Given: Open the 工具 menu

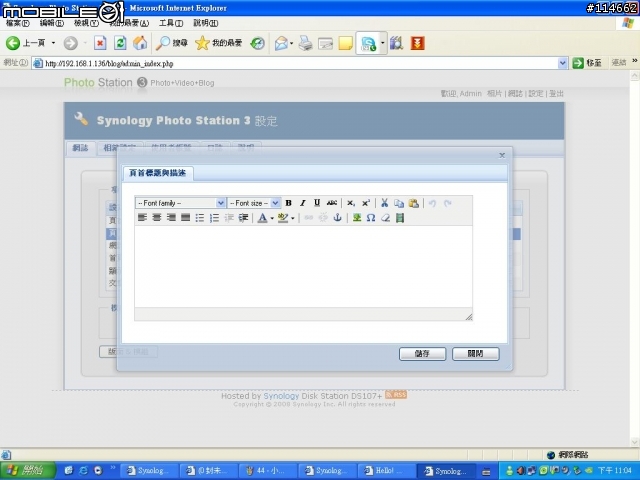Looking at the screenshot, I should tap(171, 23).
